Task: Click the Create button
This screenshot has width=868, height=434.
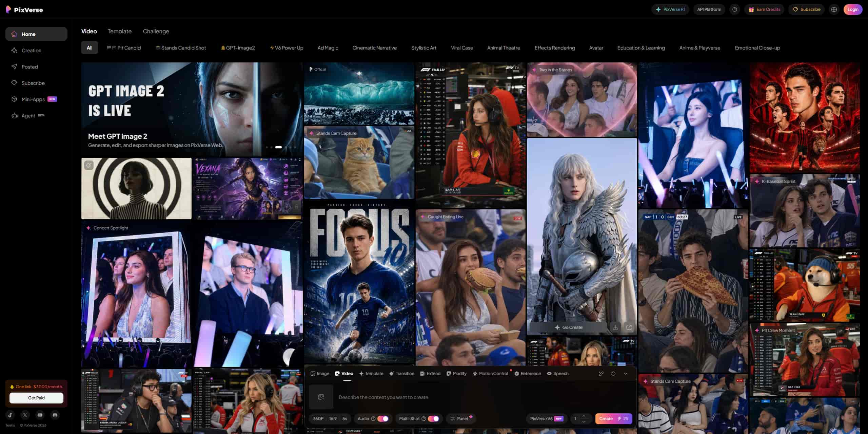Action: 613,419
